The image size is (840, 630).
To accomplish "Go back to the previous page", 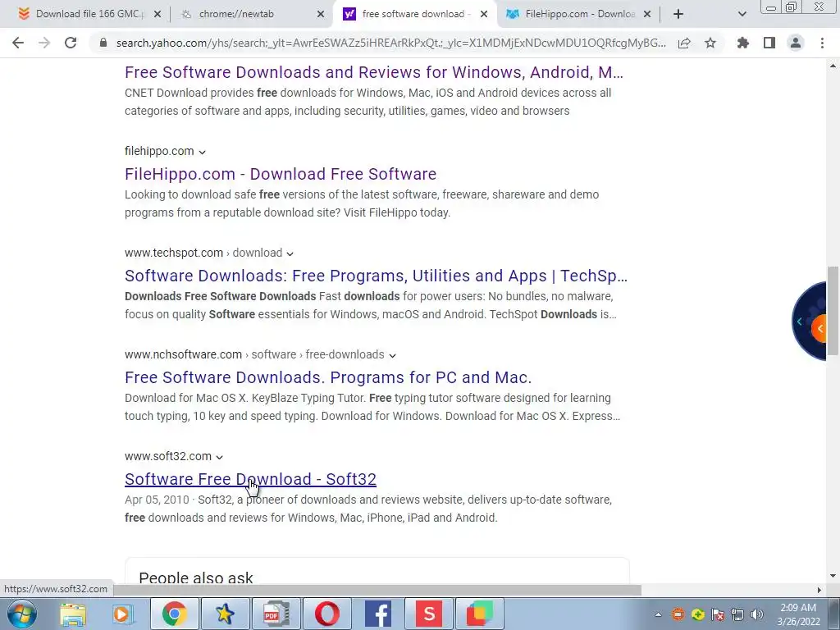I will tap(18, 43).
